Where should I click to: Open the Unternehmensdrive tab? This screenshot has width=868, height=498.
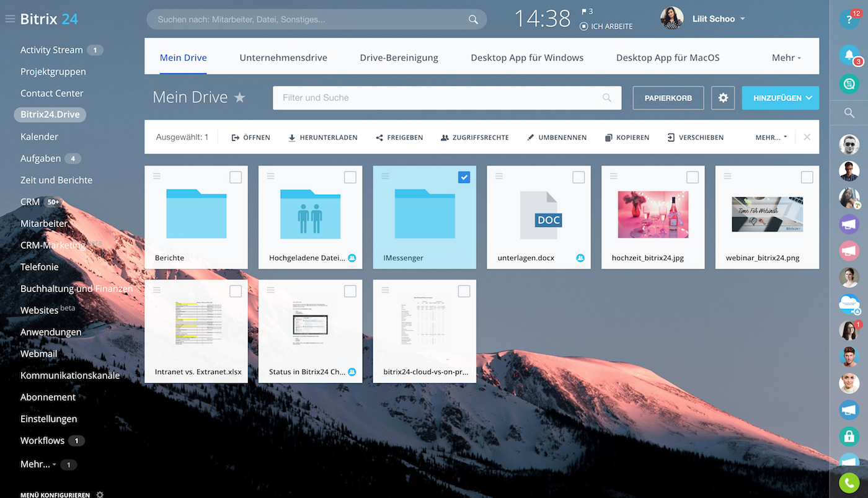[283, 58]
